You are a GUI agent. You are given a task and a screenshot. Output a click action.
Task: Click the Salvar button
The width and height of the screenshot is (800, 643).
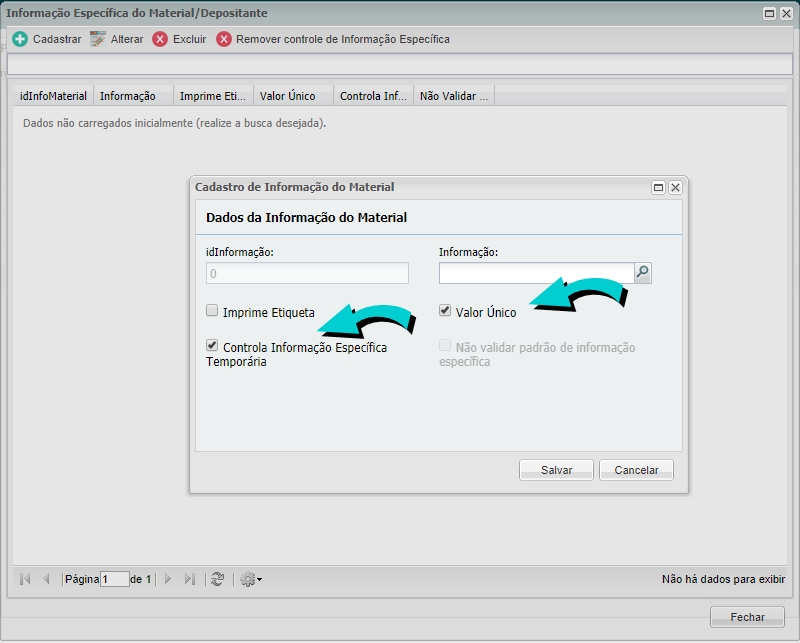click(x=556, y=470)
